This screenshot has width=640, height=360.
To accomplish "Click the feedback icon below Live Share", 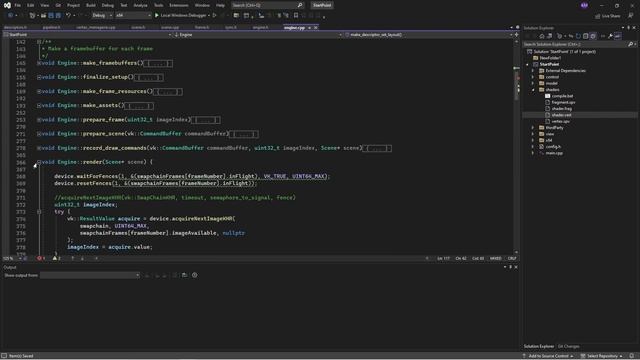I will coord(631,16).
